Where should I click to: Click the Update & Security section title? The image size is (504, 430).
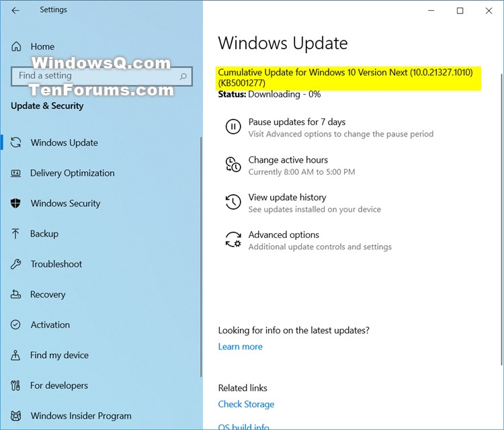tap(47, 106)
